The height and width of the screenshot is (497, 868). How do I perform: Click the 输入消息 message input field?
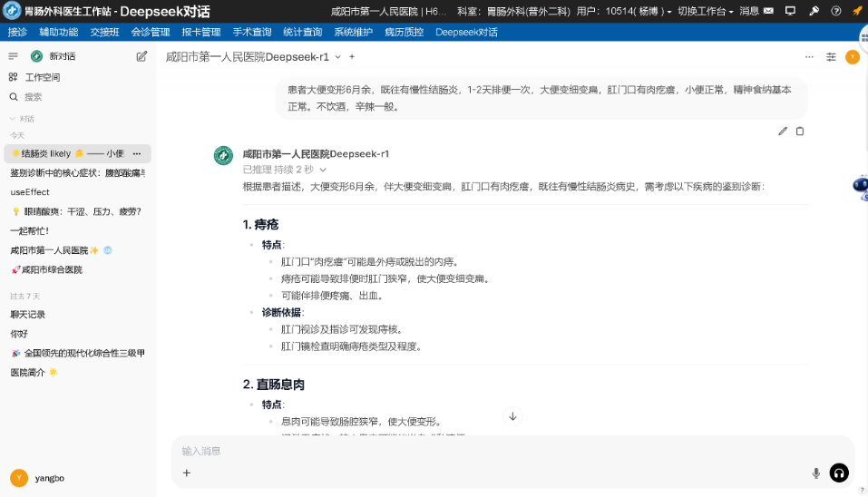[512, 451]
